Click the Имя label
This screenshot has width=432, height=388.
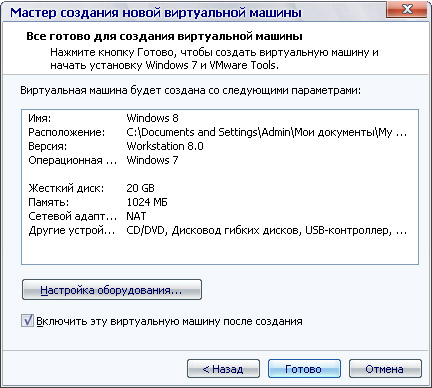pyautogui.click(x=40, y=118)
